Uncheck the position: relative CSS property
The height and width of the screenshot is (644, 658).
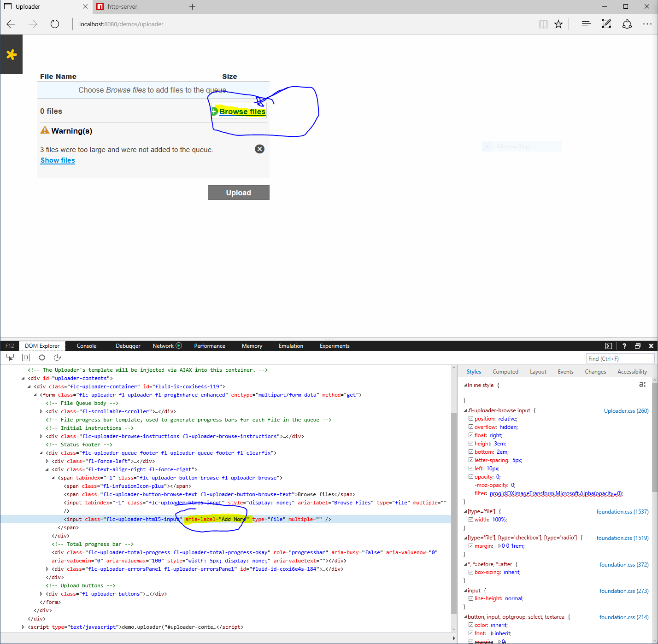[x=471, y=419]
